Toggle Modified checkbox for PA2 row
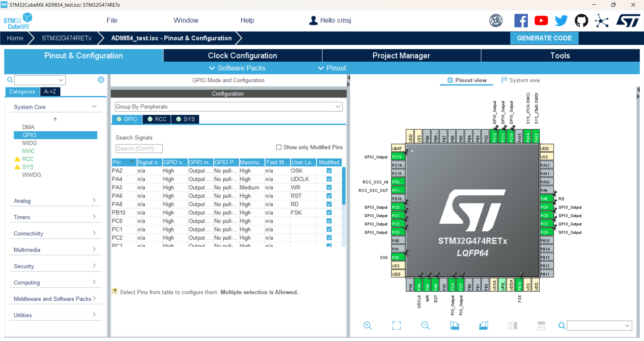Screen dimensions: 644x342 (329, 170)
